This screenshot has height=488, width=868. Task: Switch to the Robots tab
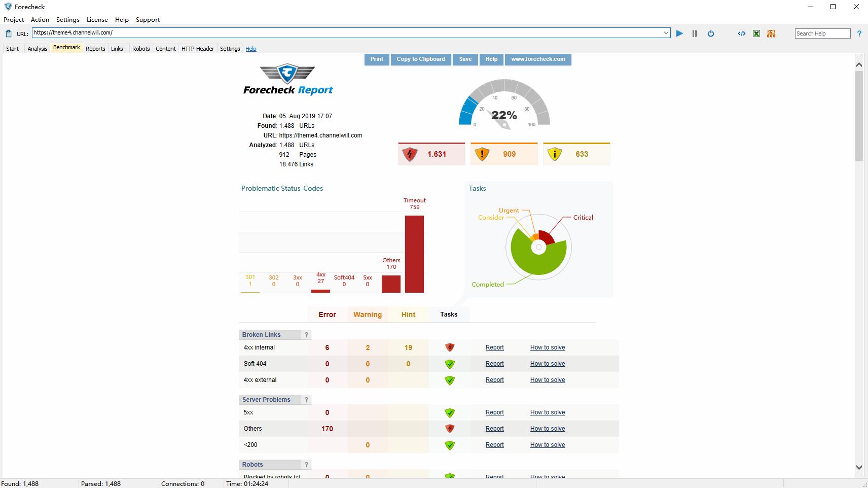coord(141,49)
